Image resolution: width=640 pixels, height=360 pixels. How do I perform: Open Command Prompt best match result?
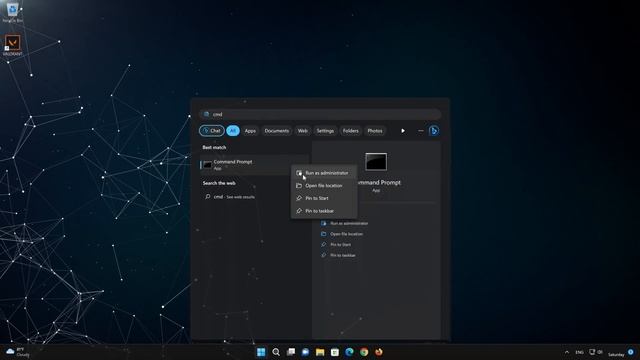pos(254,165)
